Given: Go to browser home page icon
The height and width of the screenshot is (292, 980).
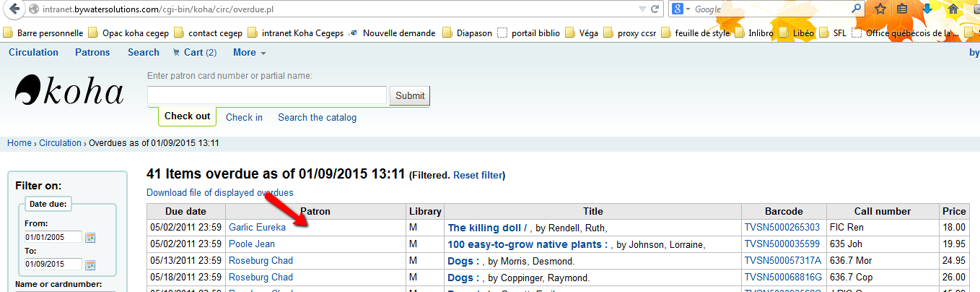Looking at the screenshot, I should [953, 9].
